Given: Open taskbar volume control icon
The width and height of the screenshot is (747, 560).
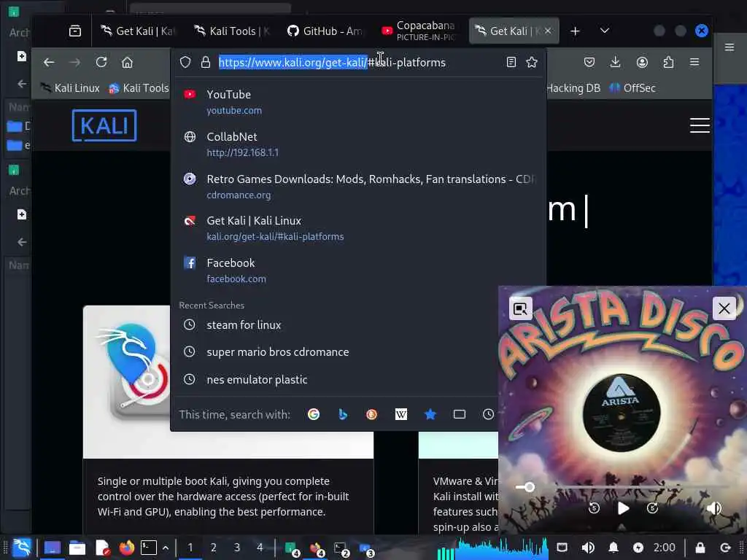Looking at the screenshot, I should (588, 548).
